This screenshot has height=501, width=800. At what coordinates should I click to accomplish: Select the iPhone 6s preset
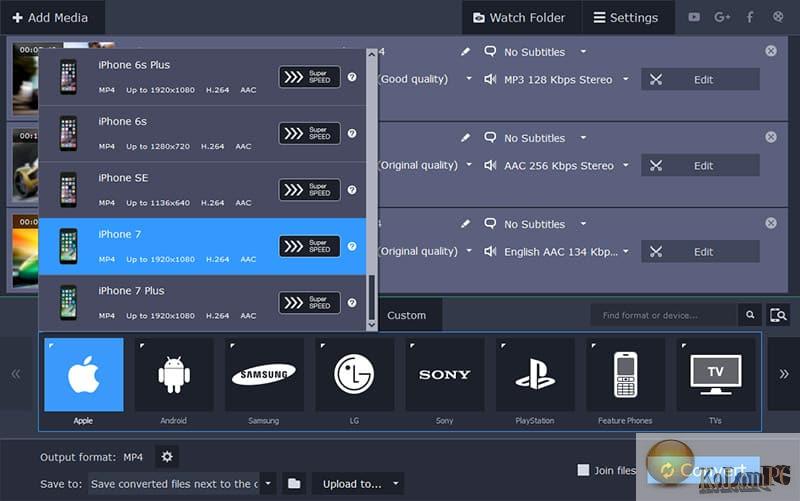[x=202, y=134]
